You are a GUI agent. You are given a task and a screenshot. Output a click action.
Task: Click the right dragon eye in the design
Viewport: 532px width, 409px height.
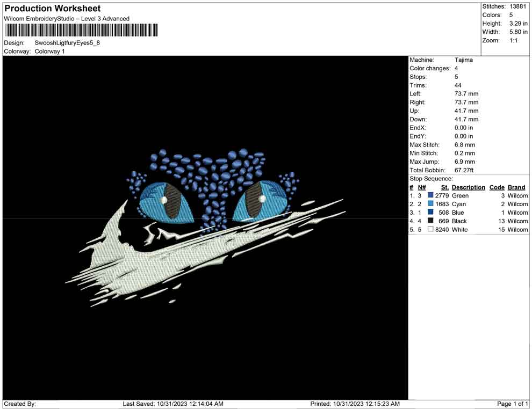pyautogui.click(x=261, y=201)
